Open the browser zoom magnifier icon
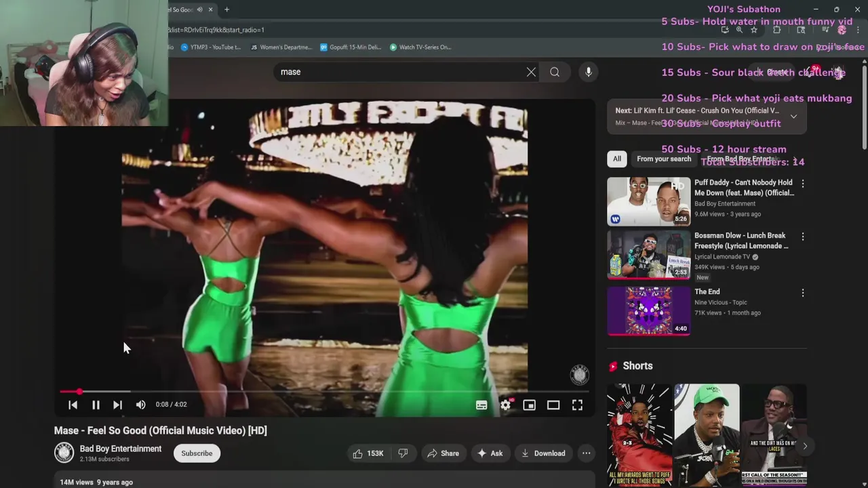 point(739,30)
